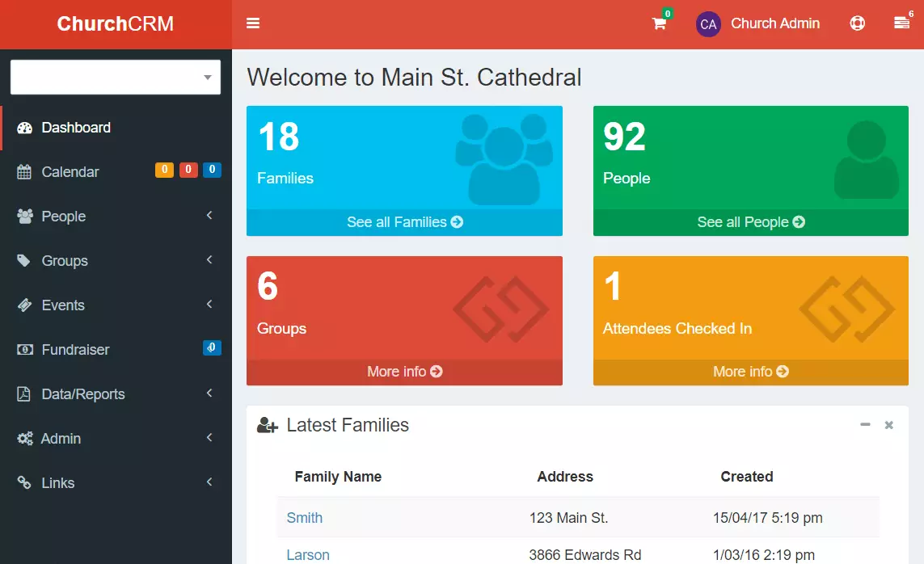Expand the Links submenu chevron
Viewport: 924px width, 564px height.
[209, 482]
